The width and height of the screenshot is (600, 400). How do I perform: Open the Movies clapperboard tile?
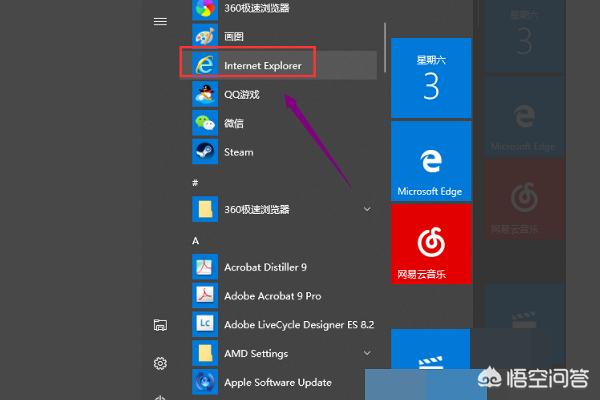click(430, 349)
